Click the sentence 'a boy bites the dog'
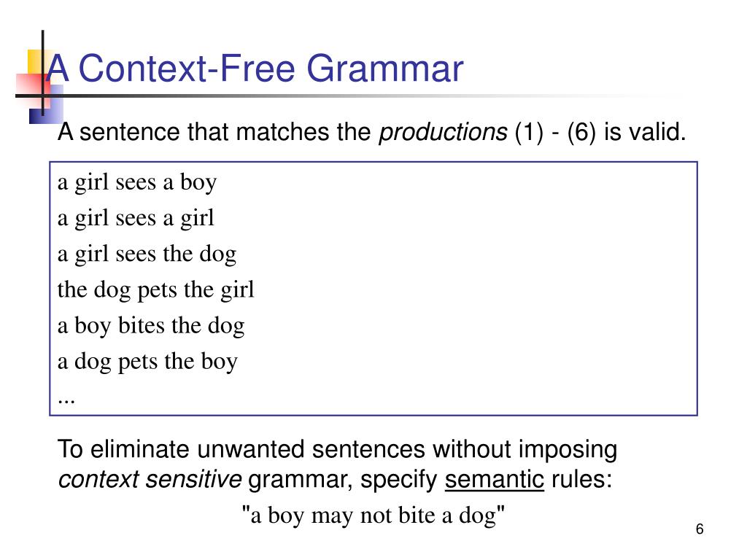747x560 pixels. [x=151, y=326]
